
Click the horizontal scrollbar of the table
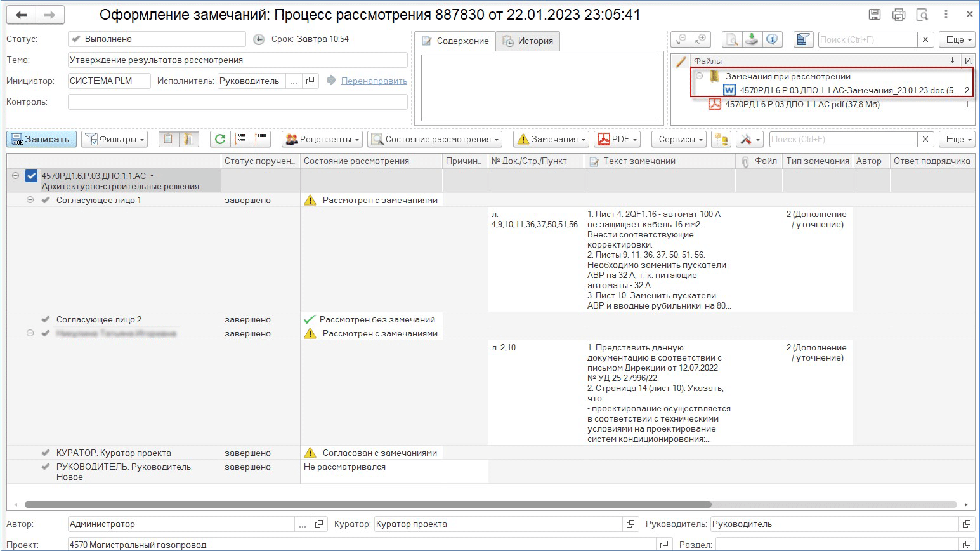(368, 505)
